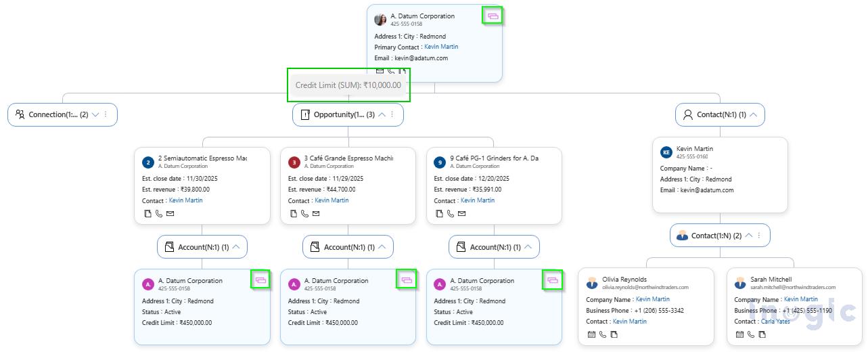Click the pink duplicate-records icon on the top A. Datum Corporation card
The image size is (868, 352).
[x=492, y=15]
